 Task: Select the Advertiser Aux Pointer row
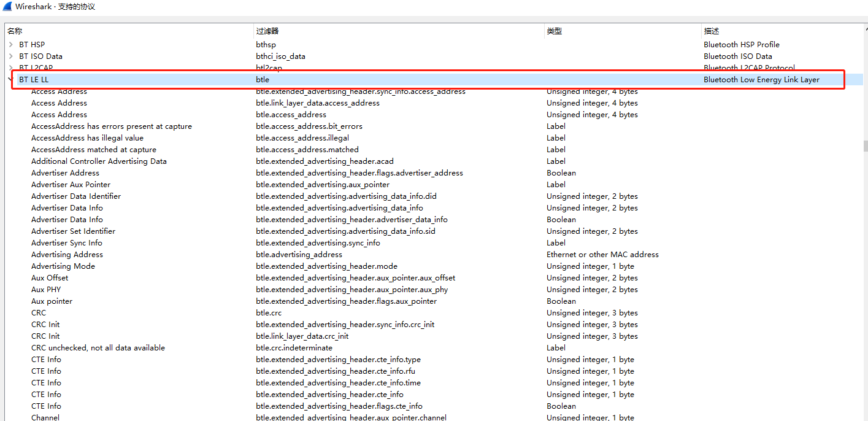(x=71, y=185)
